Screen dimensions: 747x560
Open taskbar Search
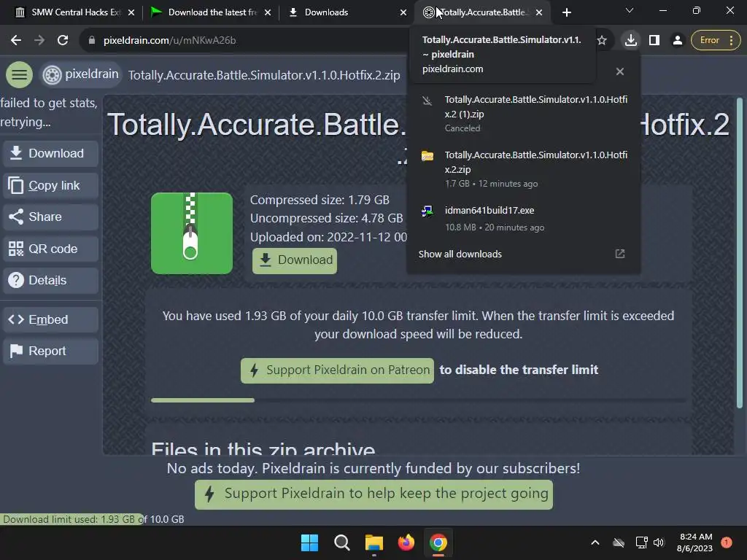point(341,542)
